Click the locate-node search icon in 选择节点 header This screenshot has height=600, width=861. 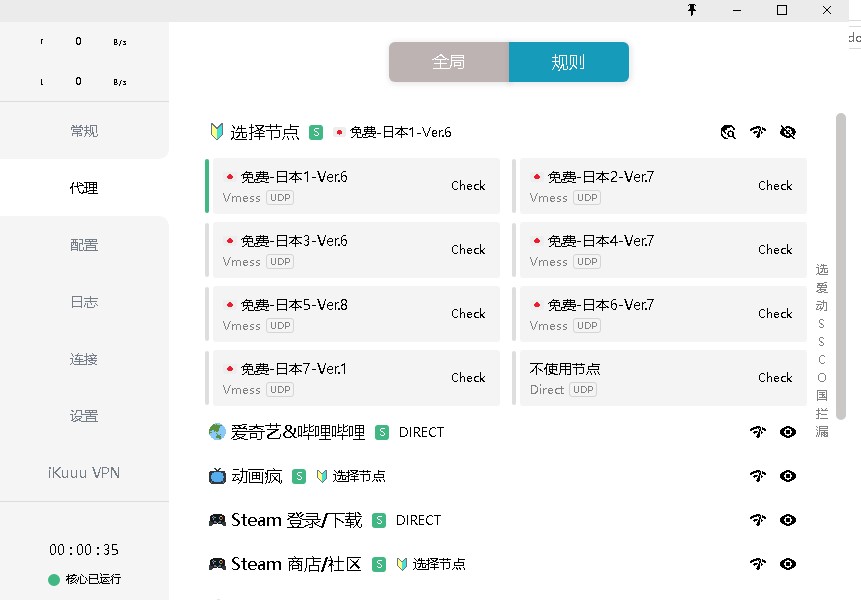click(x=728, y=132)
